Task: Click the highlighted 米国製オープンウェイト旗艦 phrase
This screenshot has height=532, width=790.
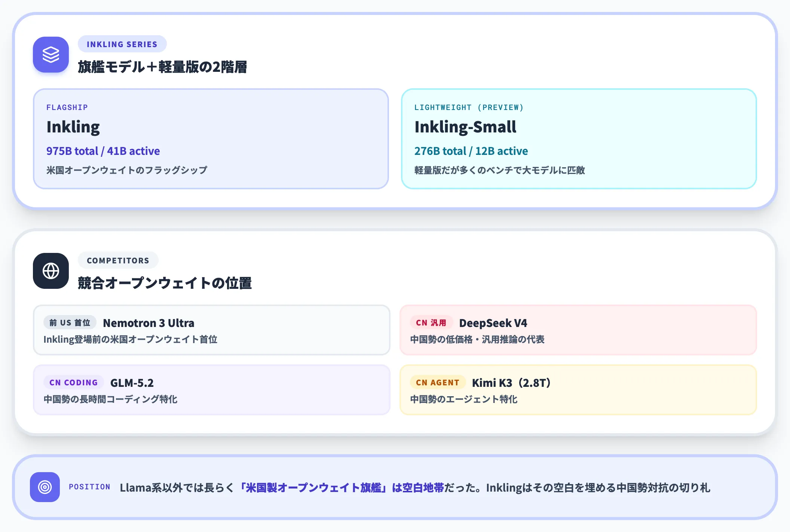Action: coord(313,487)
